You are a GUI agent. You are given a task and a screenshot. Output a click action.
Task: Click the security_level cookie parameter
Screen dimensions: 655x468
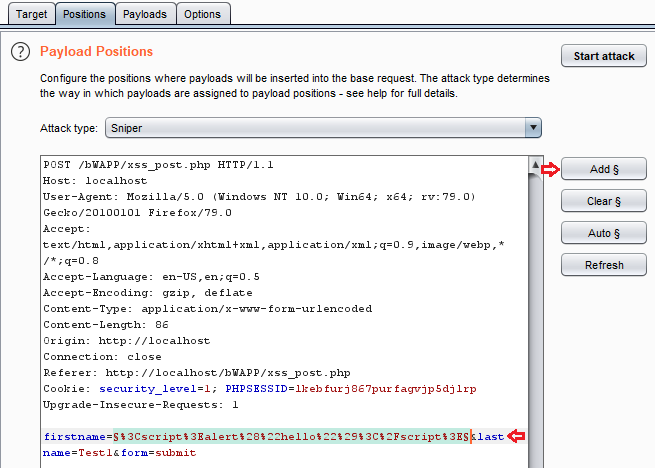(x=147, y=389)
